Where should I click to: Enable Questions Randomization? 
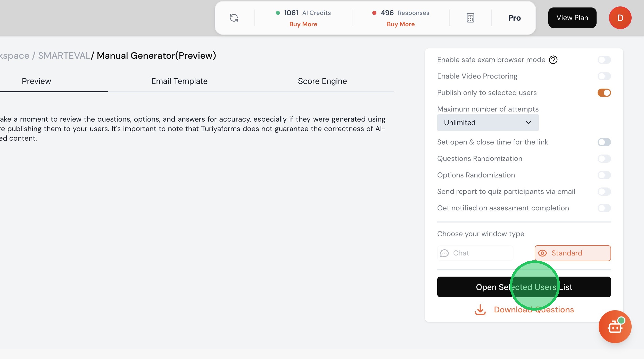tap(604, 159)
